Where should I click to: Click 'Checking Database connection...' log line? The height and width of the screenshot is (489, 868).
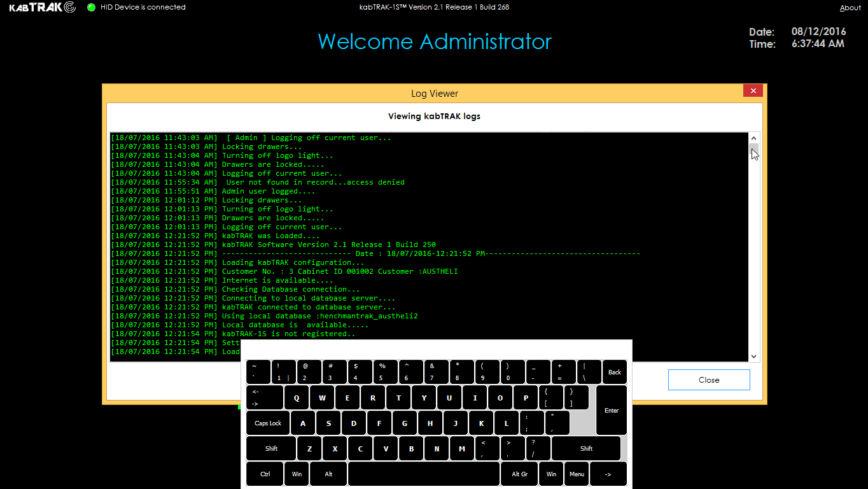tap(235, 289)
